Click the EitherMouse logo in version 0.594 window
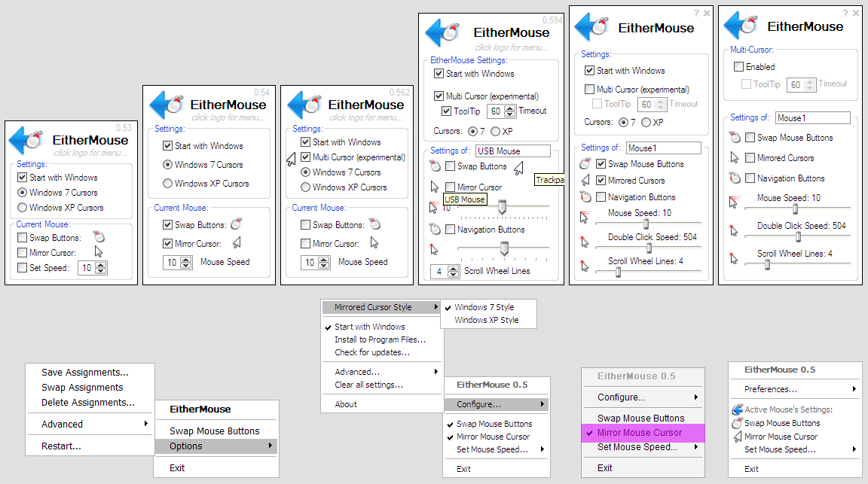 pyautogui.click(x=443, y=34)
